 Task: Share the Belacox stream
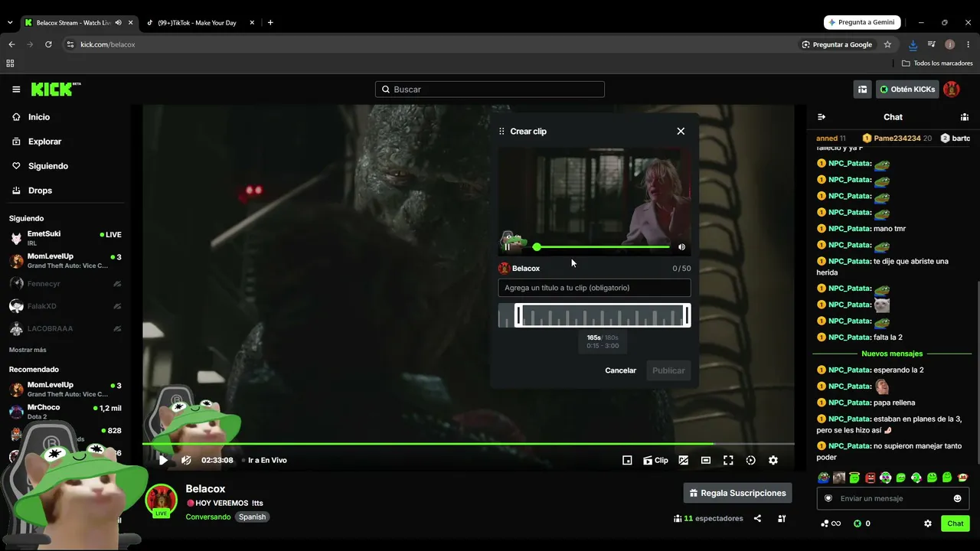757,518
